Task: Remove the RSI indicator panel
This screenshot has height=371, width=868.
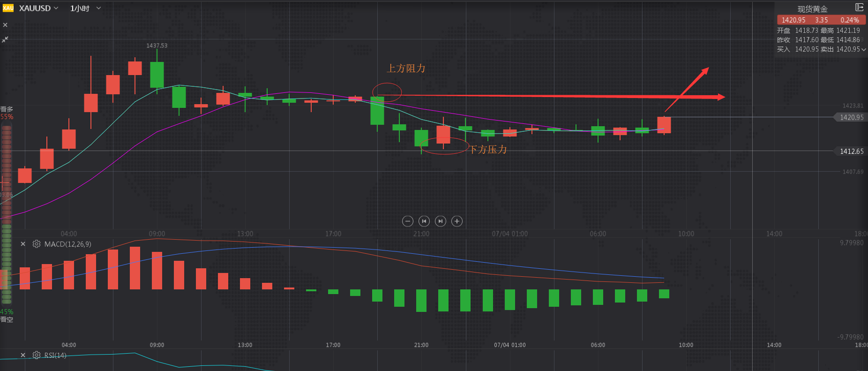Action: pyautogui.click(x=23, y=355)
